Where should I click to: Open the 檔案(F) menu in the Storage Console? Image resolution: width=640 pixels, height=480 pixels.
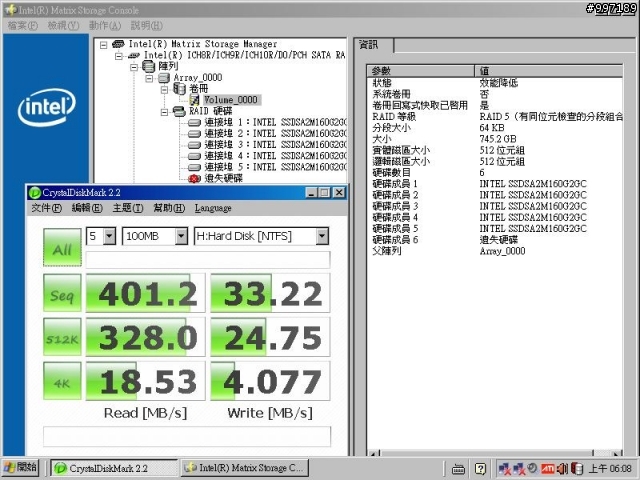point(22,25)
